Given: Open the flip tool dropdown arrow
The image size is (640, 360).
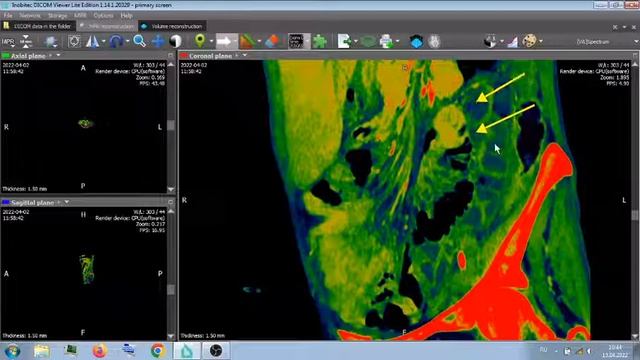Looking at the screenshot, I should 104,41.
